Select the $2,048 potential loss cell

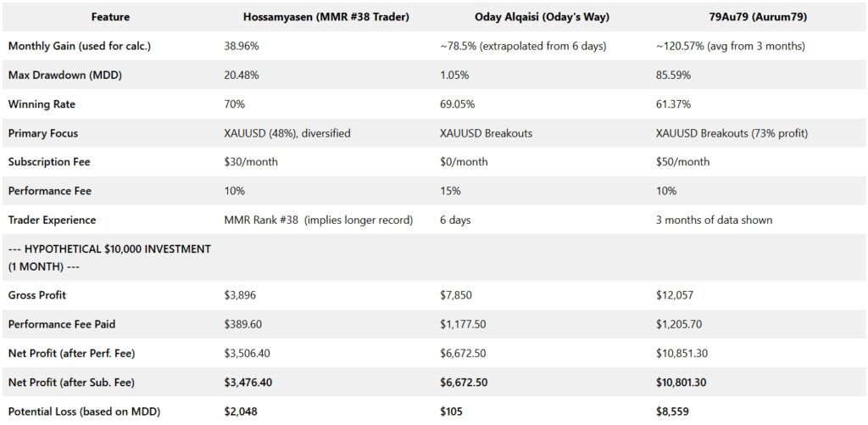[242, 411]
